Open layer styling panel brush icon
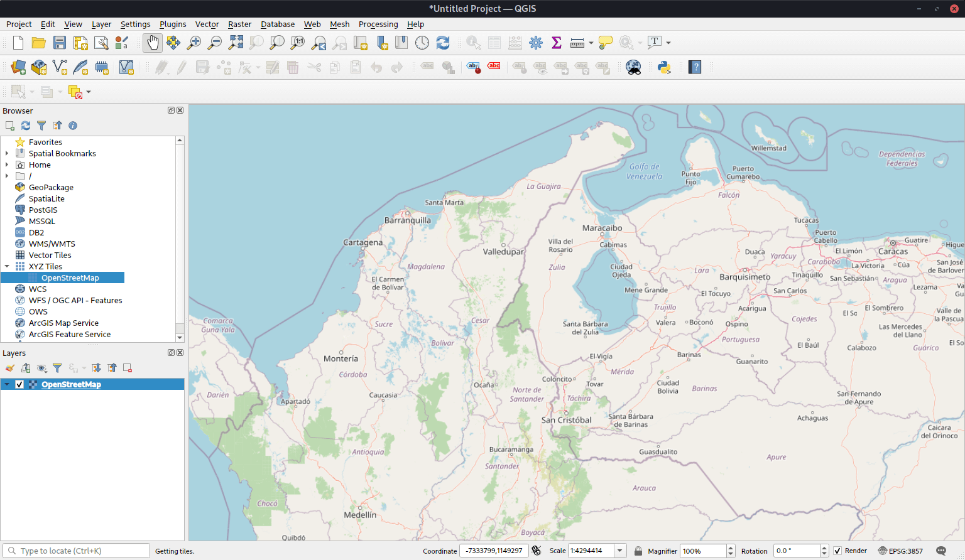 coord(10,368)
